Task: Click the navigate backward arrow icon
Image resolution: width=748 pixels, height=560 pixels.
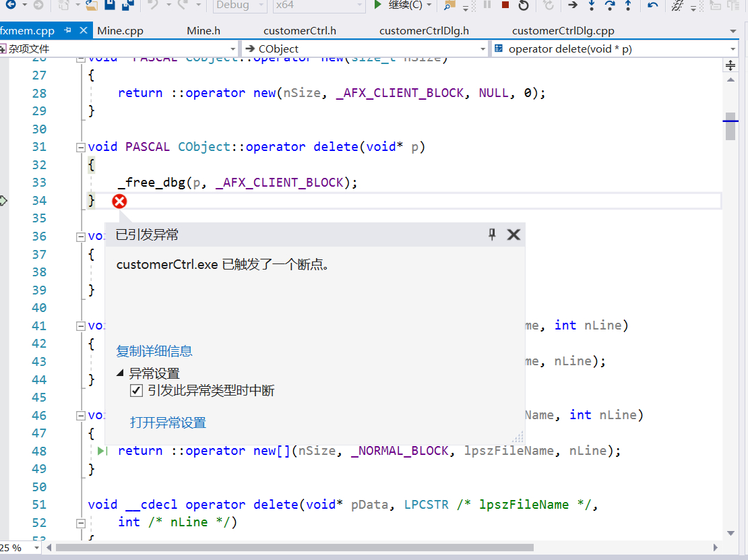Action: 10,5
